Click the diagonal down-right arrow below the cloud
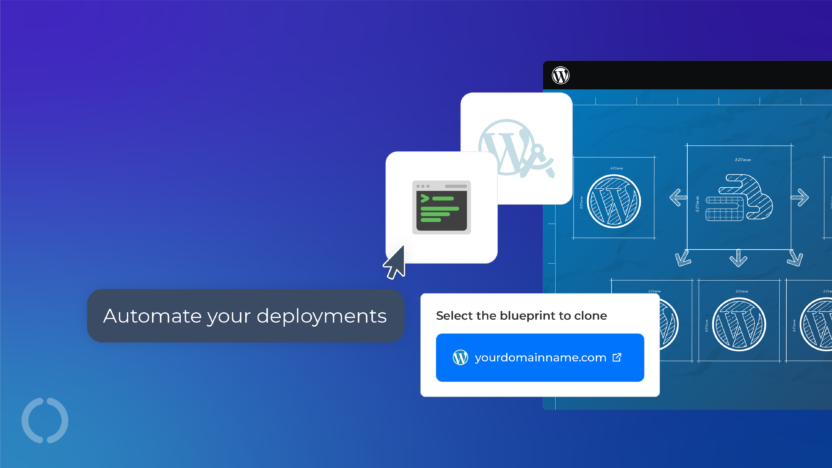 793,258
